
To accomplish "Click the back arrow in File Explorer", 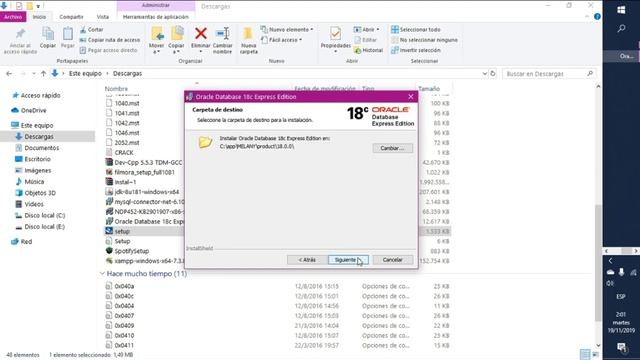I will coord(9,73).
